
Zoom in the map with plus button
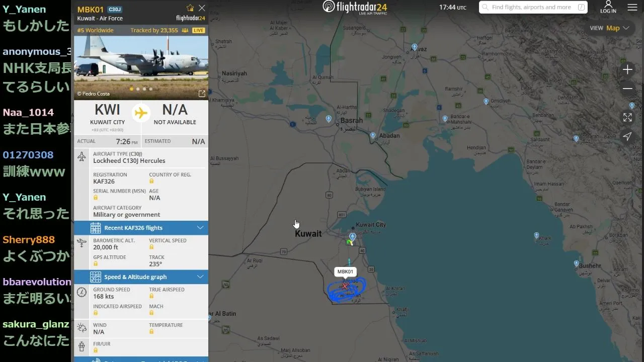(627, 69)
